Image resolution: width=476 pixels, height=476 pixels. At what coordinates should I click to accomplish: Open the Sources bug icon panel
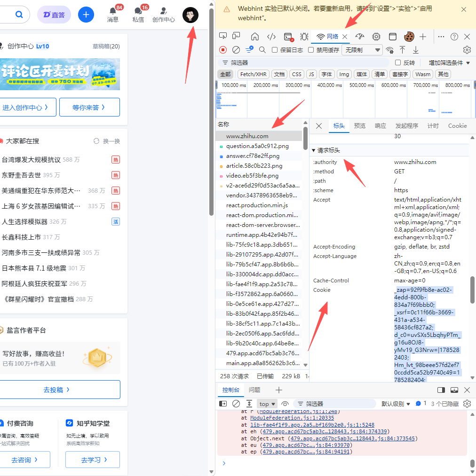[x=304, y=37]
